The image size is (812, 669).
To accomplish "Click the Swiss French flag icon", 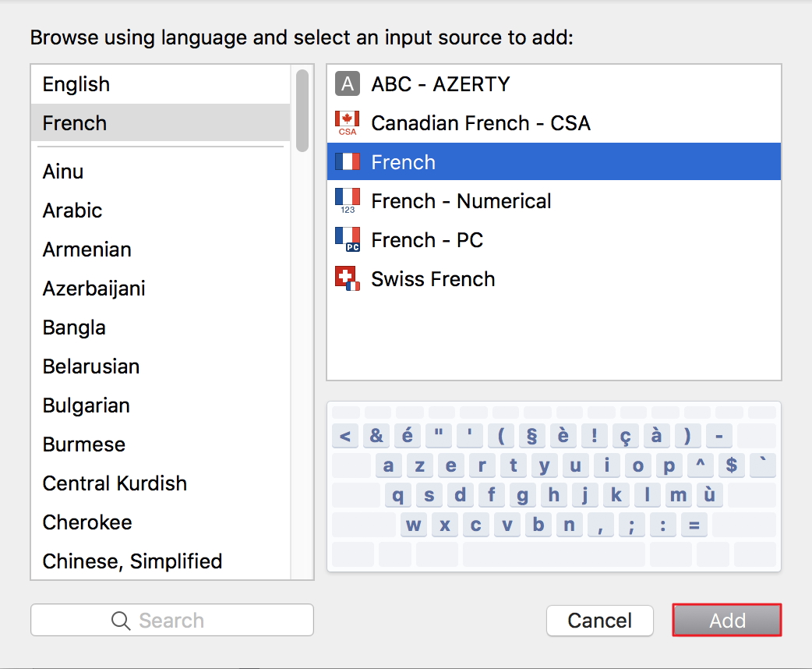I will pyautogui.click(x=347, y=278).
